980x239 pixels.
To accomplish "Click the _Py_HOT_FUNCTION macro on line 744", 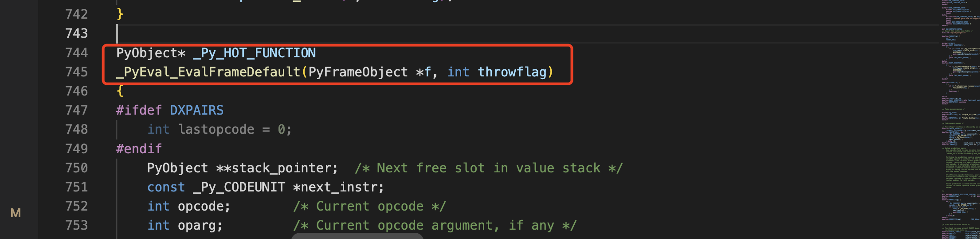I will click(255, 53).
